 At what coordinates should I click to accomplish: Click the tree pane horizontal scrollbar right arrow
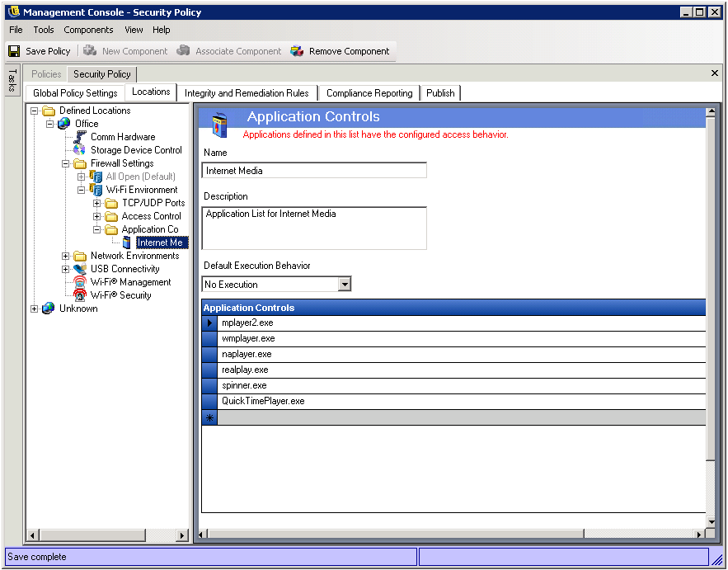point(183,535)
